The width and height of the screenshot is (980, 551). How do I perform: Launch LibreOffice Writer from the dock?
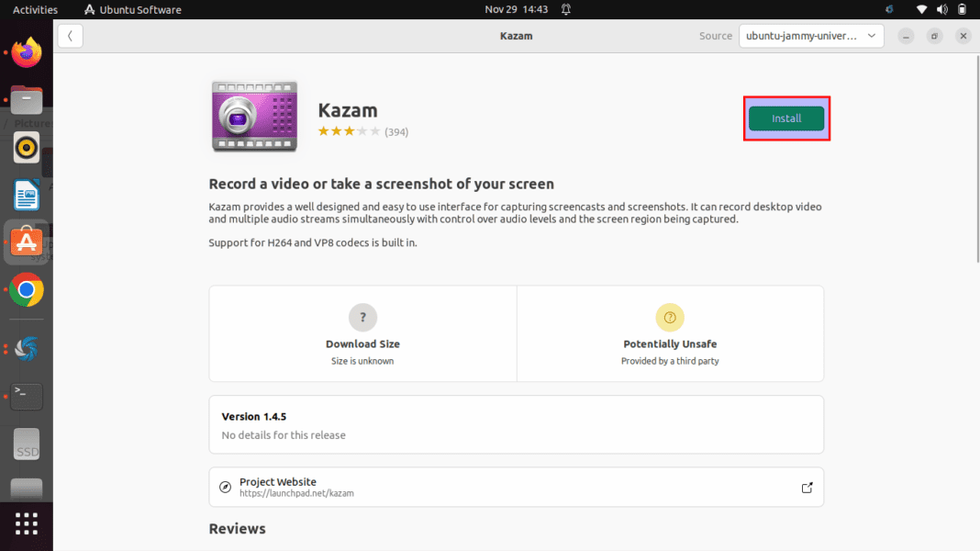click(25, 195)
